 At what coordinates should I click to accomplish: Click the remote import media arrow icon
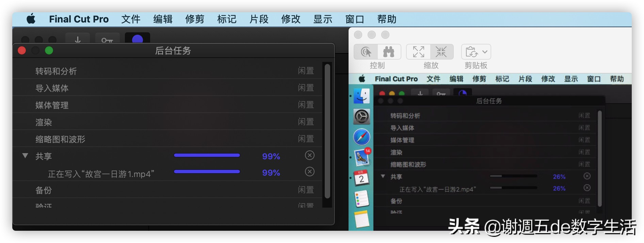(x=420, y=93)
